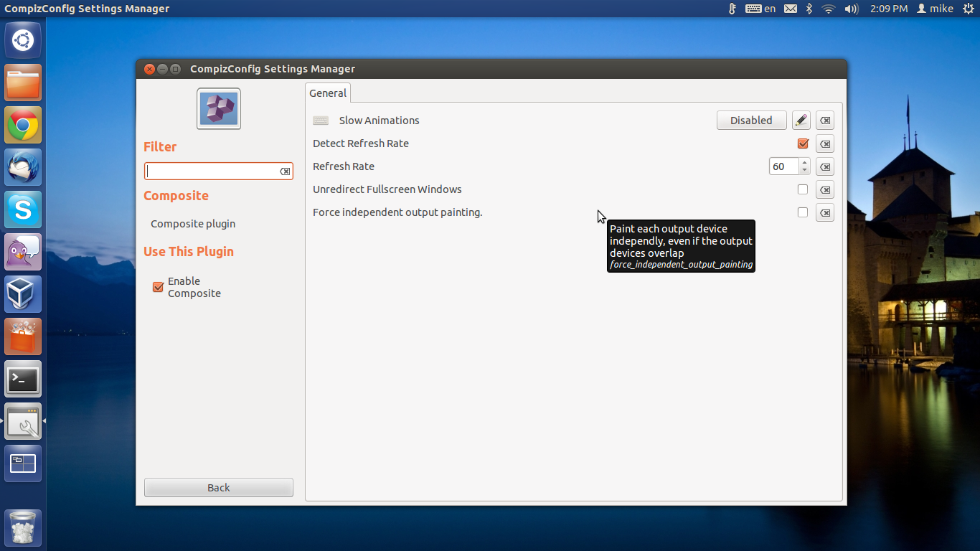Screen dimensions: 980x551
Task: Open the Ubuntu Dash home launcher
Action: coord(23,40)
